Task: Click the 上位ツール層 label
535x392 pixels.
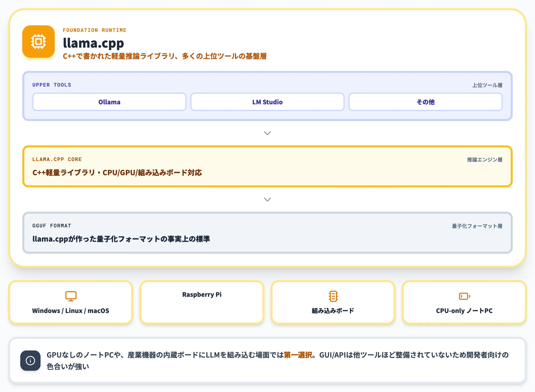Action: (487, 85)
